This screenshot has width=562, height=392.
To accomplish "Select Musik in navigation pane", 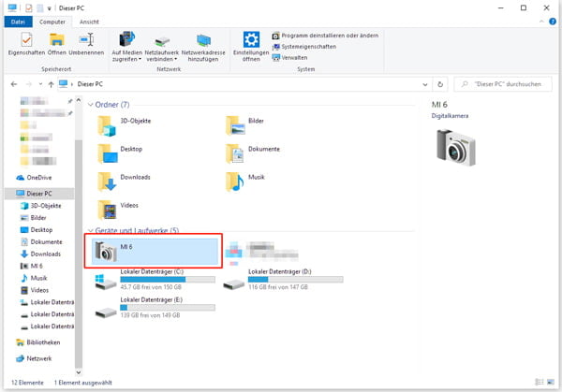I will (x=34, y=278).
